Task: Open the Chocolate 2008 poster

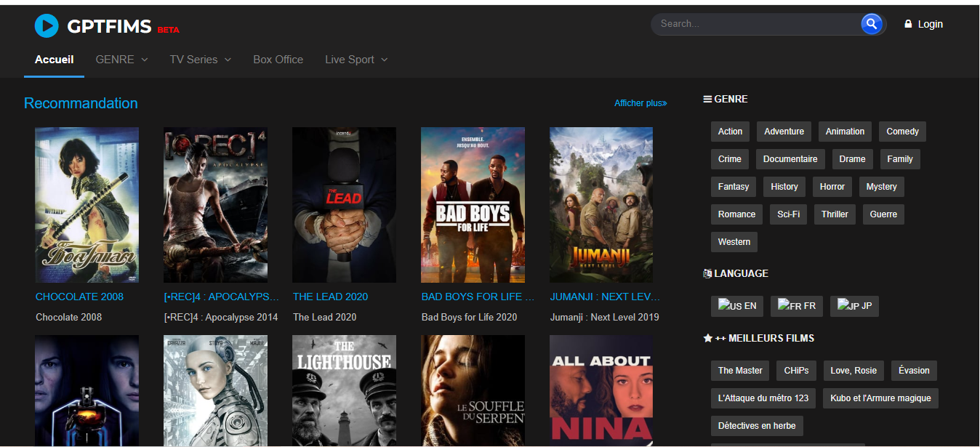Action: click(x=87, y=205)
